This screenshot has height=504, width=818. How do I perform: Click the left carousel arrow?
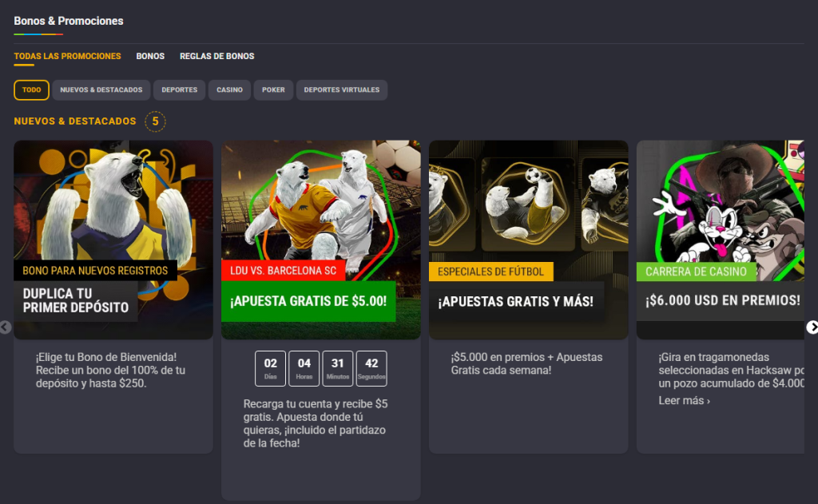tap(6, 327)
